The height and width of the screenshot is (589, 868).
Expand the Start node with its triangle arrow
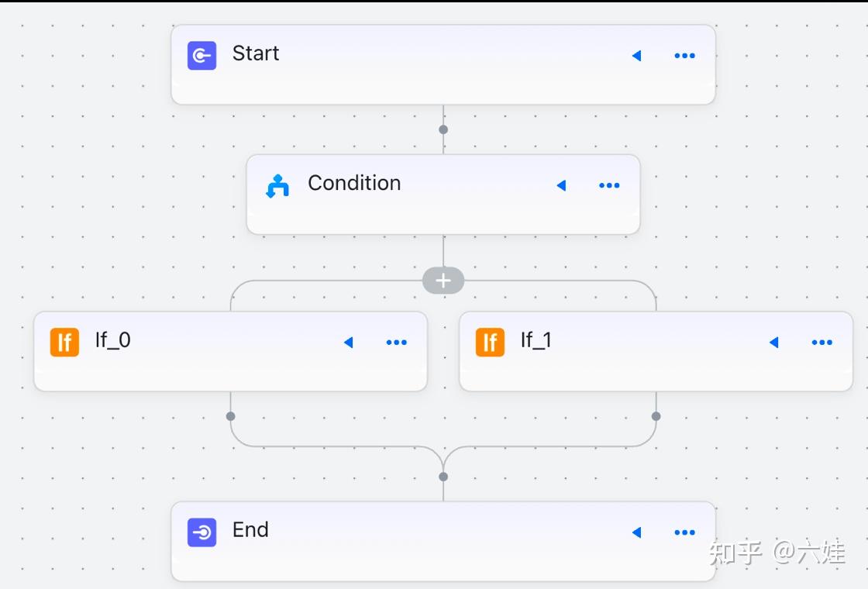(636, 56)
